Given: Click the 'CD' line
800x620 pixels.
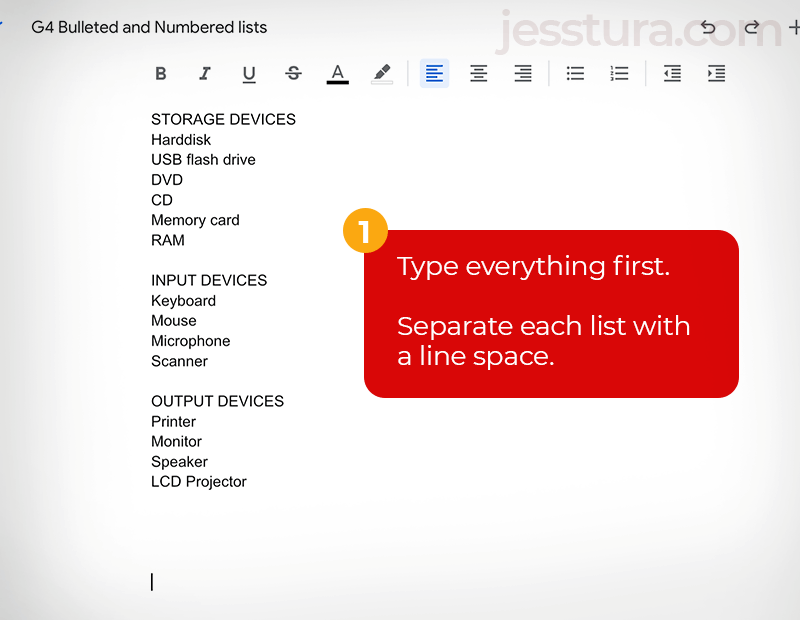Looking at the screenshot, I should tap(162, 200).
